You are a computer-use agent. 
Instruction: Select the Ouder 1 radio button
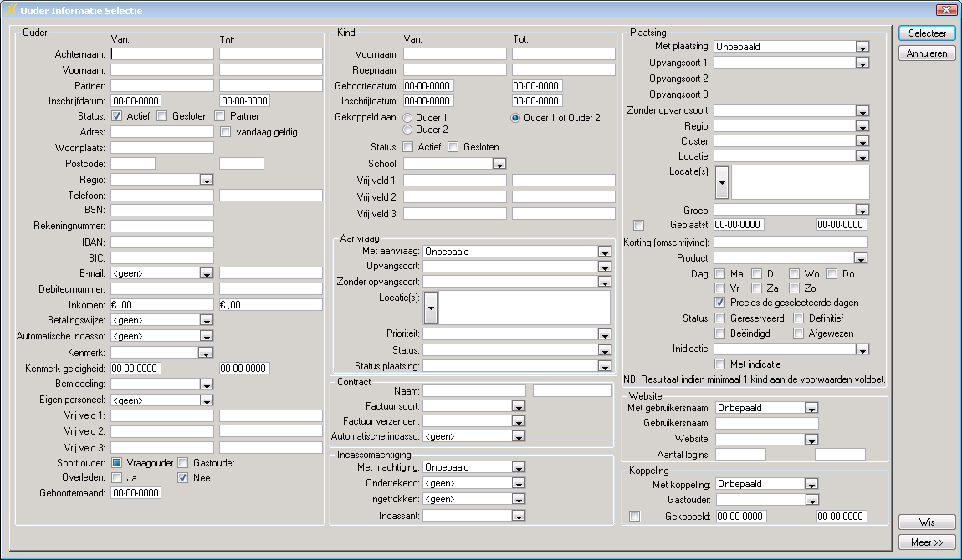(408, 118)
